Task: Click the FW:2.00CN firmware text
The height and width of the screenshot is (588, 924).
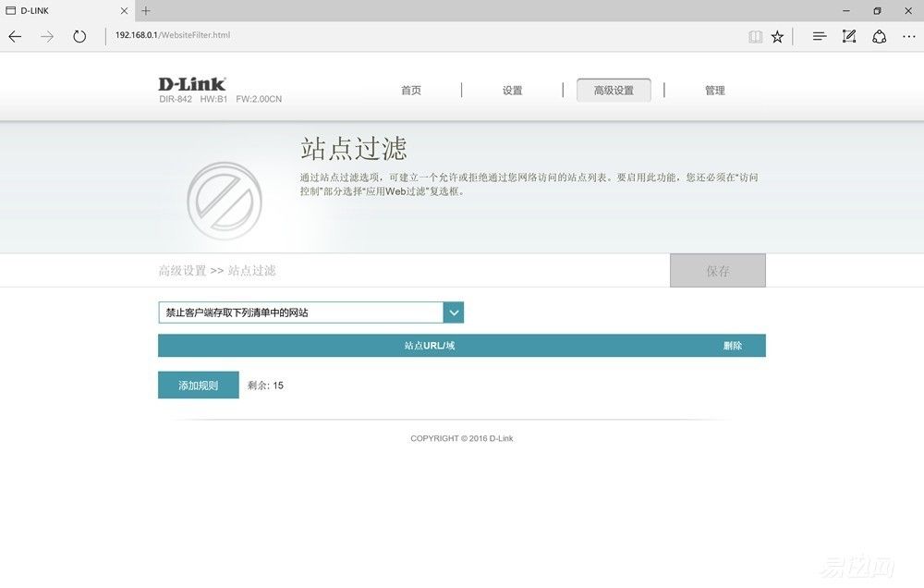Action: [x=259, y=99]
